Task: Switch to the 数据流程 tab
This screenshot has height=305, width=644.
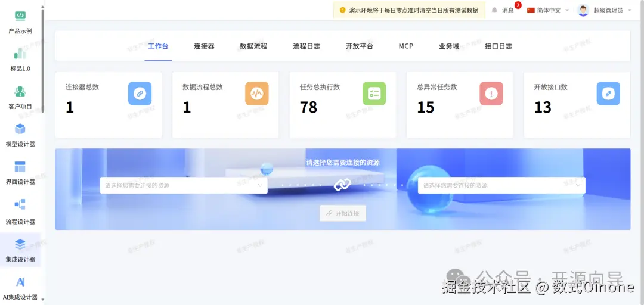Action: (x=253, y=46)
